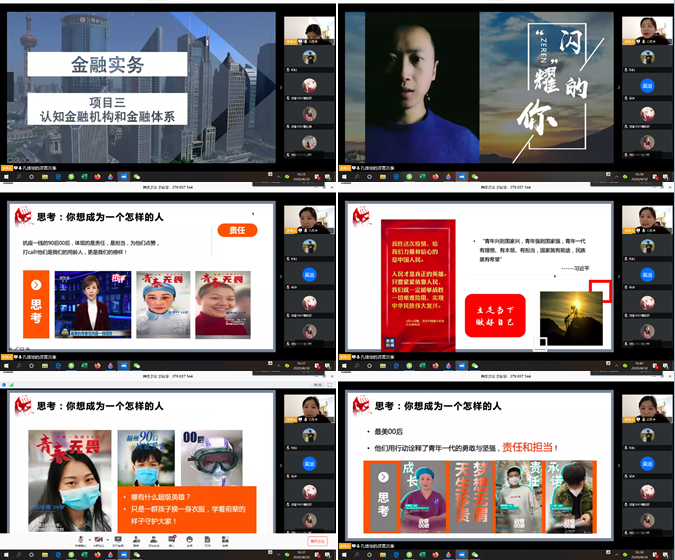Mute microphone in the meeting toolbar
675x560 pixels.
79,540
